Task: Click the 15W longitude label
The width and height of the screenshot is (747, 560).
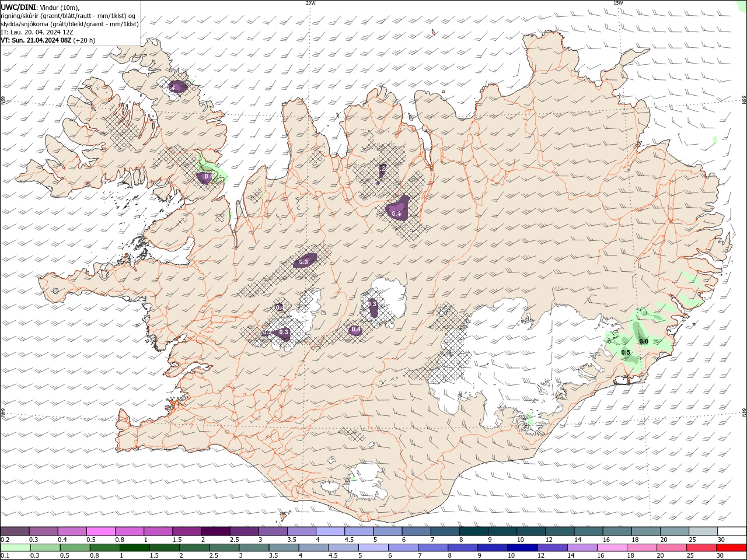Action: click(x=618, y=3)
